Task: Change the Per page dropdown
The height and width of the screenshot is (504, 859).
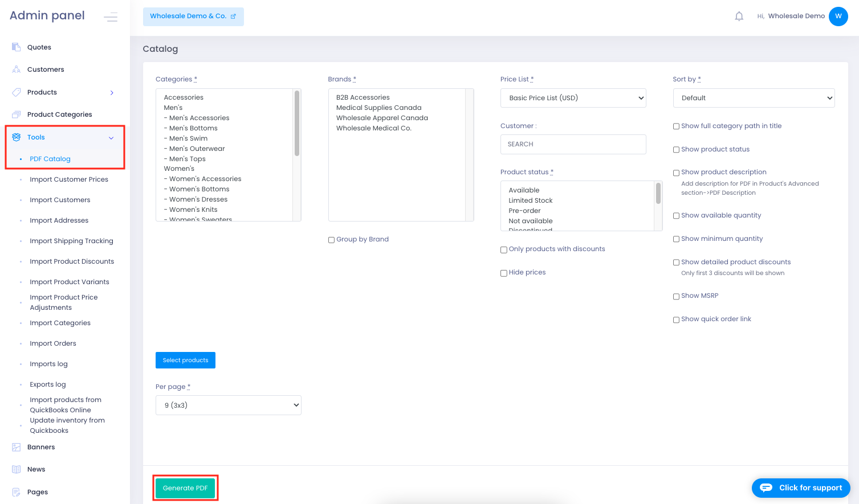Action: pos(228,405)
